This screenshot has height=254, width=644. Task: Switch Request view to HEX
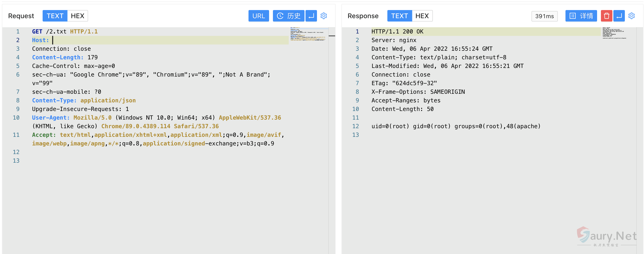tap(78, 16)
